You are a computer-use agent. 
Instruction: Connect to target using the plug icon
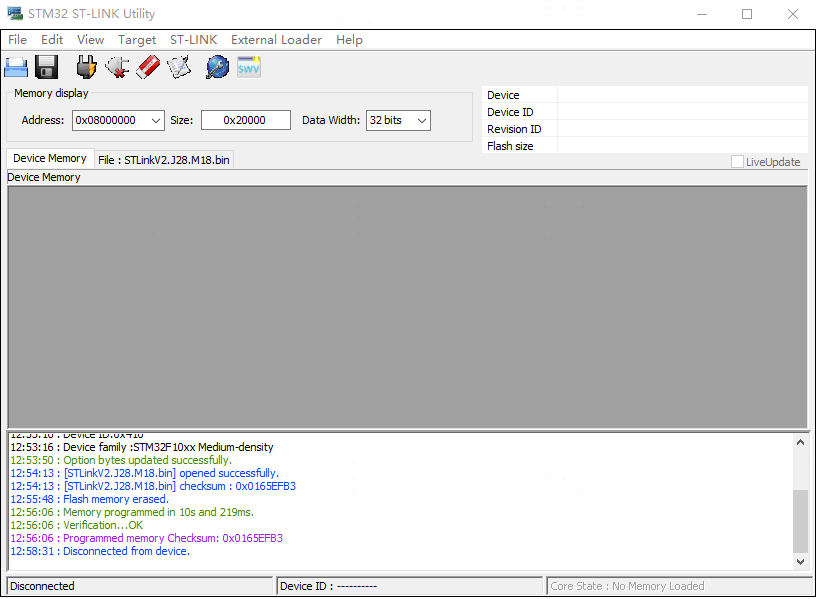(86, 67)
